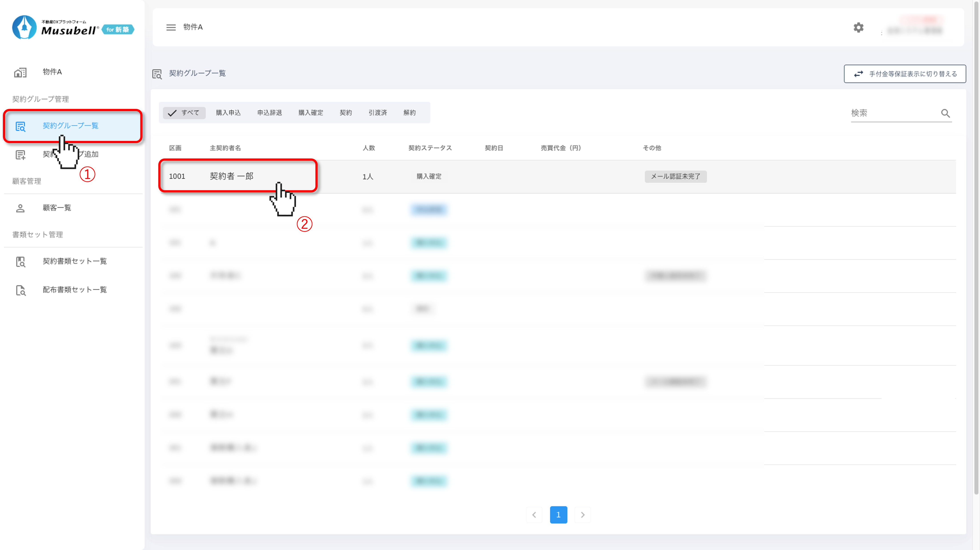The width and height of the screenshot is (980, 550).
Task: Click the hamburger menu icon
Action: 171,27
